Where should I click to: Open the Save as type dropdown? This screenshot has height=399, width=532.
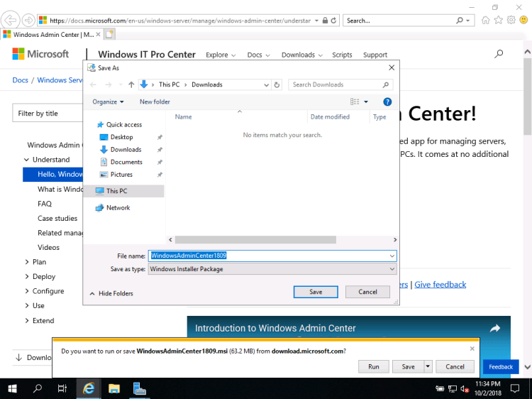pyautogui.click(x=272, y=269)
